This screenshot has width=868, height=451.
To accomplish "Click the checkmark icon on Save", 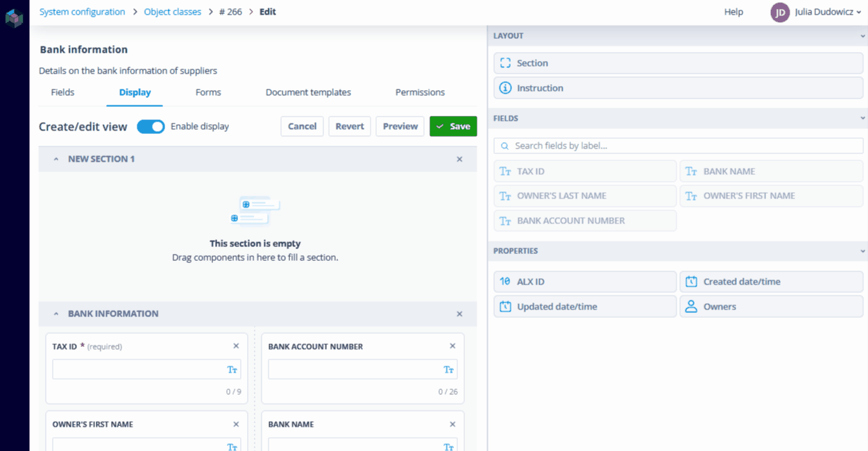I will tap(440, 126).
